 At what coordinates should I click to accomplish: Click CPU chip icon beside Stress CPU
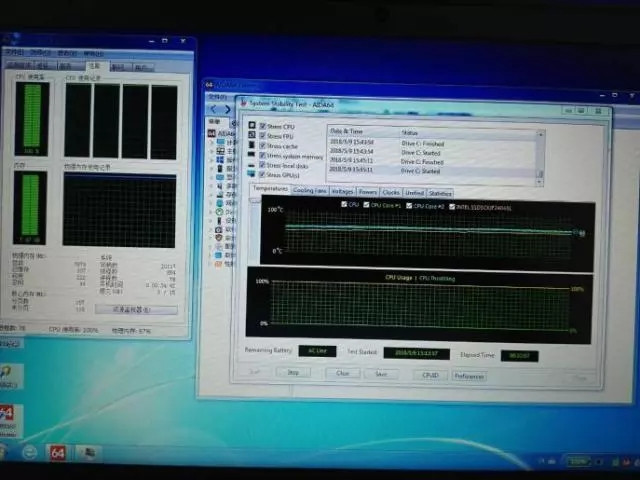click(252, 125)
